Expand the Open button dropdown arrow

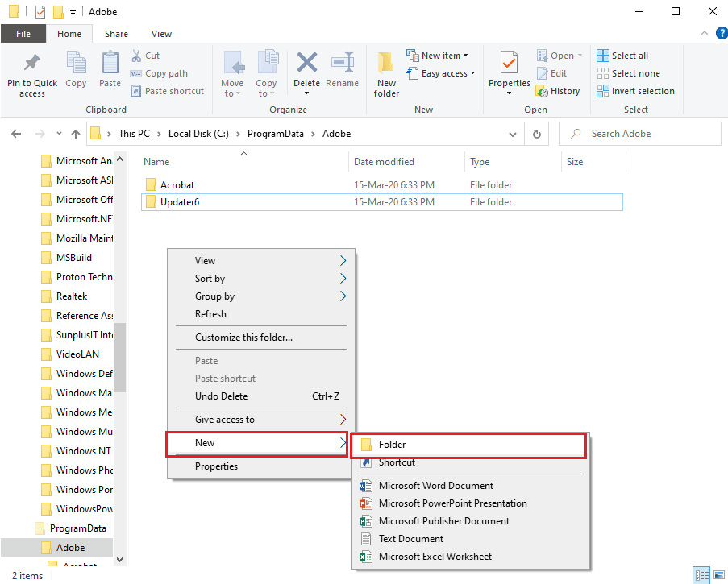(580, 56)
